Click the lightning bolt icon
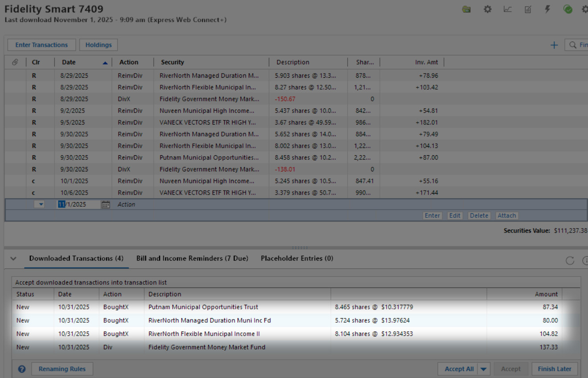The image size is (588, 378). (548, 9)
